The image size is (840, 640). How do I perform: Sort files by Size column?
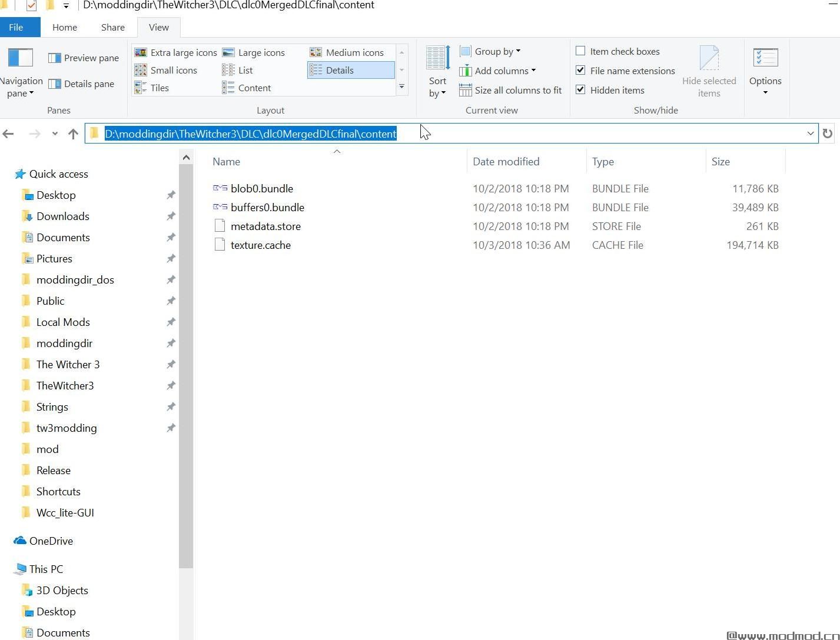745,161
